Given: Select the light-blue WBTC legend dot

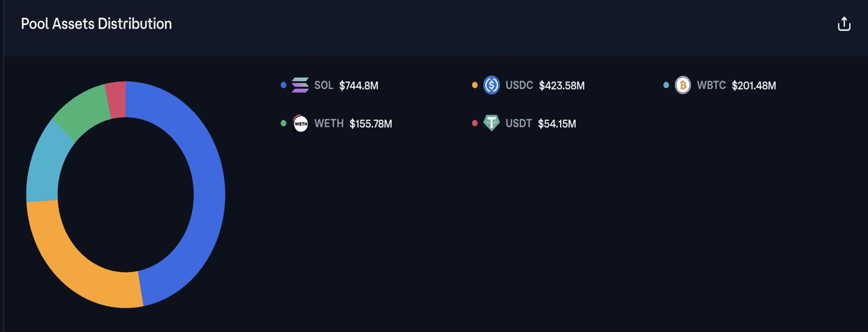Looking at the screenshot, I should click(x=666, y=85).
